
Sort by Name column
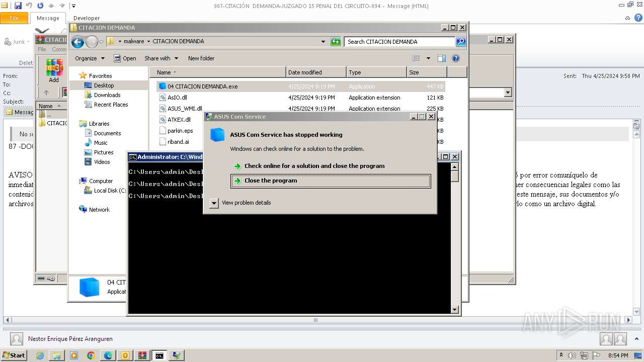coord(217,72)
